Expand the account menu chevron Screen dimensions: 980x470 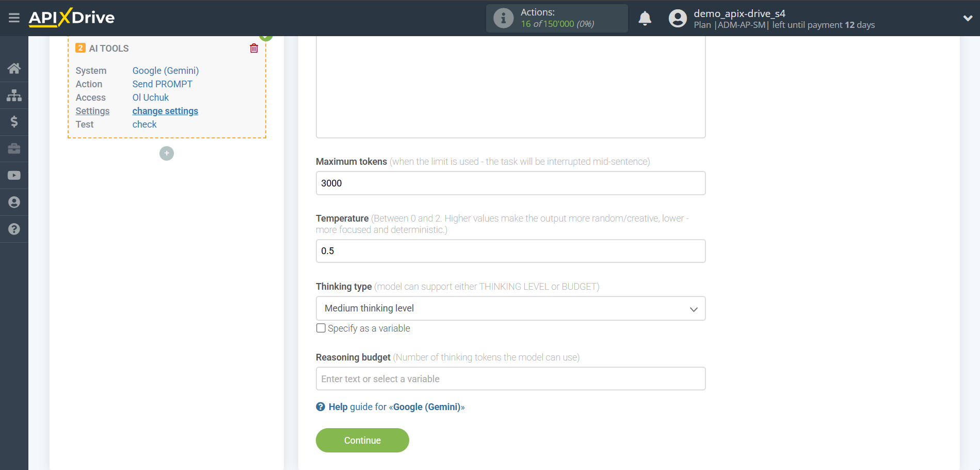pyautogui.click(x=968, y=19)
